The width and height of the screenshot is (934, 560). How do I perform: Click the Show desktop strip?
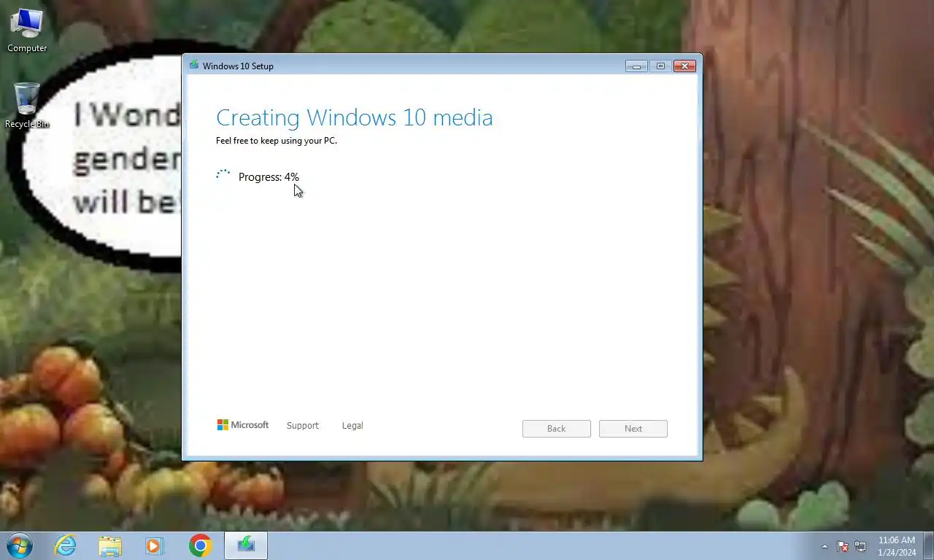pos(928,546)
